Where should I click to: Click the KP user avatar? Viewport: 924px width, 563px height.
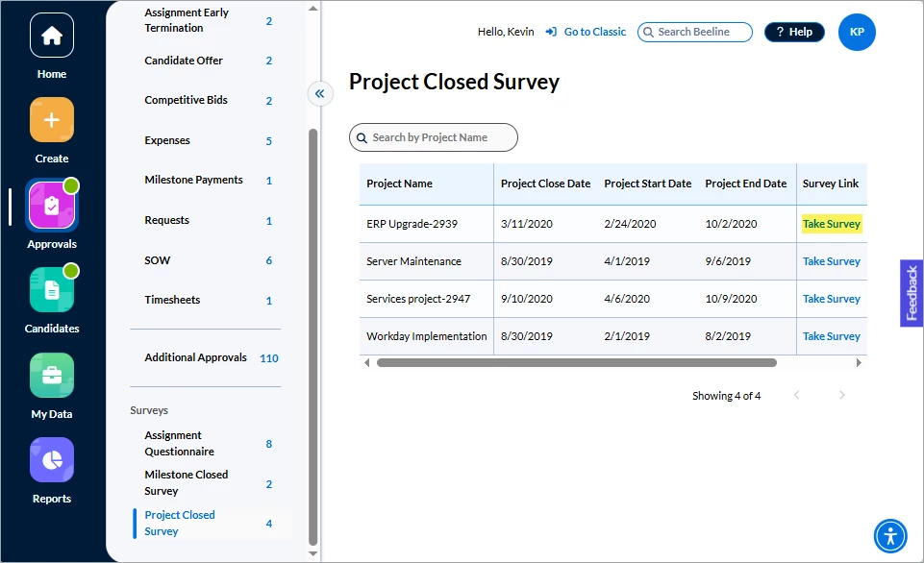pos(857,32)
